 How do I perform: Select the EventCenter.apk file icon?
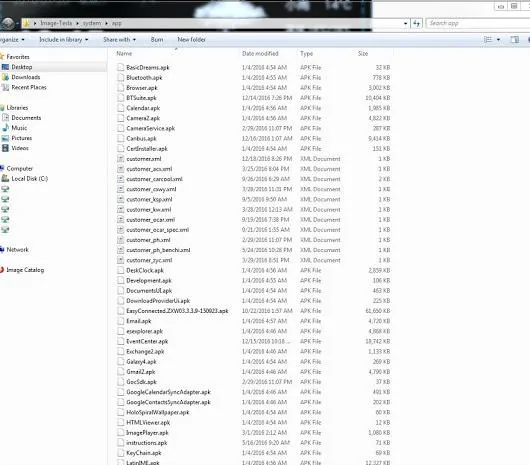(x=120, y=341)
